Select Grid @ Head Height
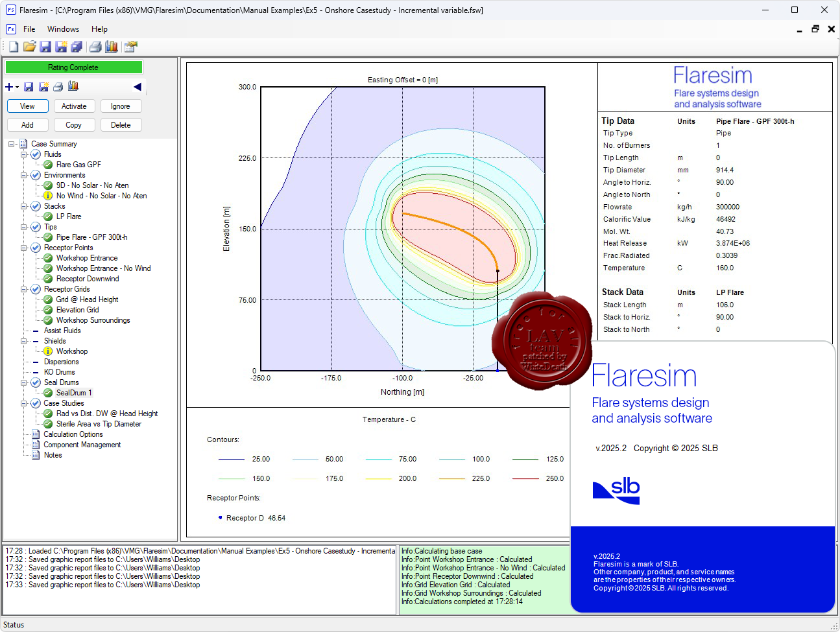840x632 pixels. click(x=87, y=299)
